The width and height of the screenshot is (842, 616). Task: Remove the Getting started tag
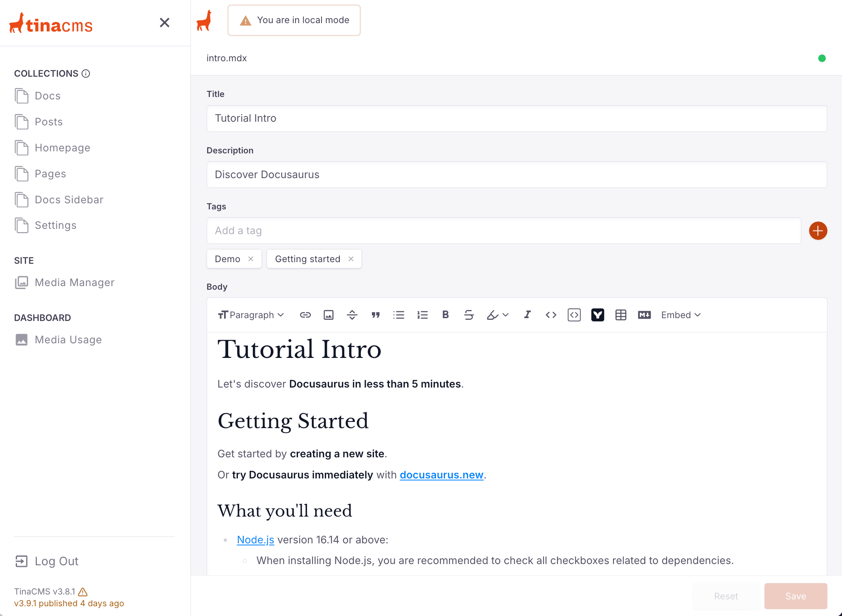tap(351, 259)
